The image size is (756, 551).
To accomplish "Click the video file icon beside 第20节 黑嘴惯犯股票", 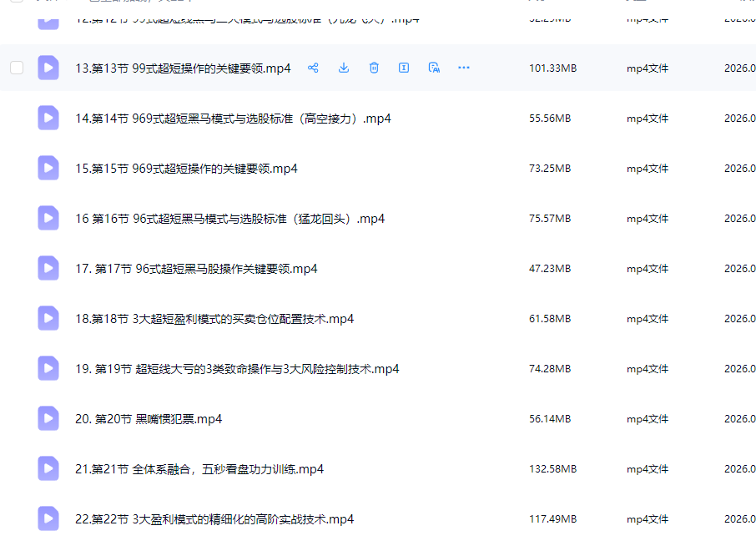I will [x=48, y=418].
